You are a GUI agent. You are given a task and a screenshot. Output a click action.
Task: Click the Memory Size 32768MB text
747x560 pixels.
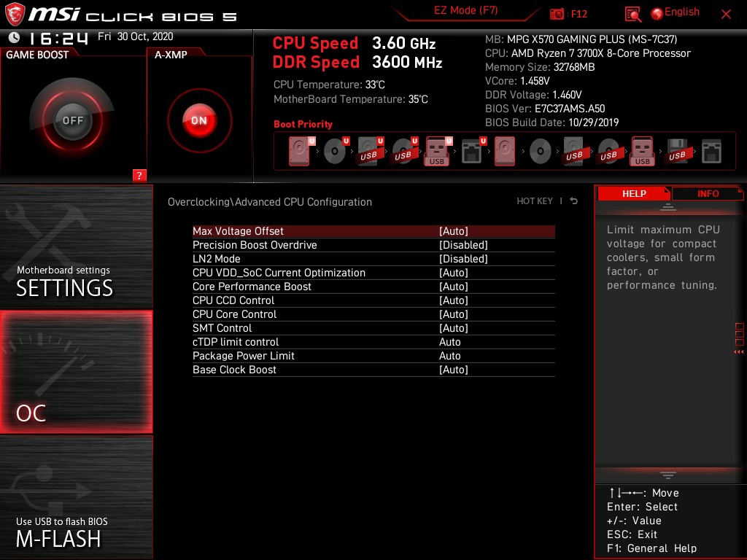click(540, 67)
